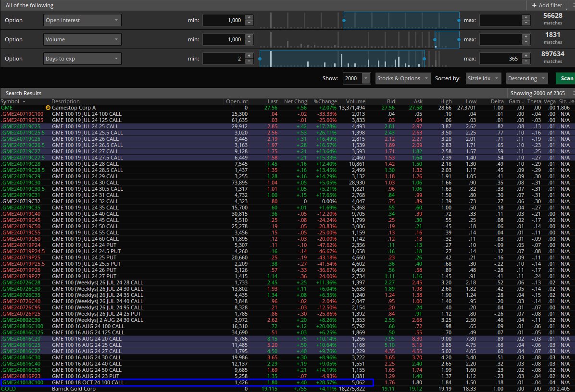
Task: Click the Add filter plus button
Action: click(x=547, y=5)
